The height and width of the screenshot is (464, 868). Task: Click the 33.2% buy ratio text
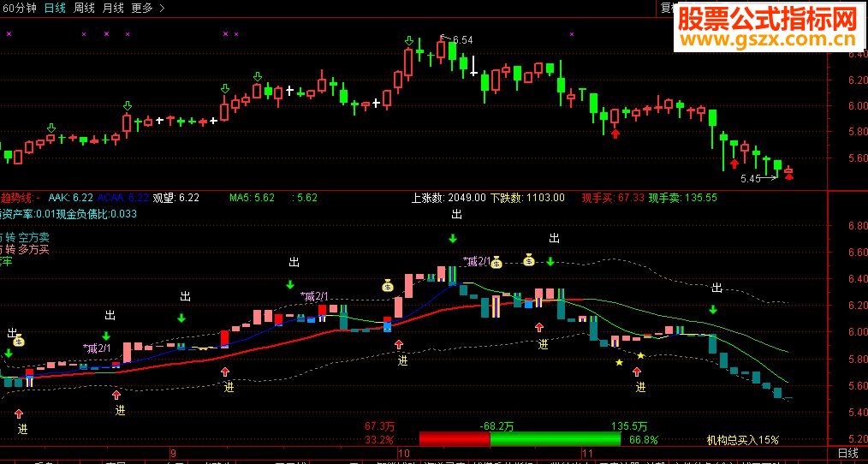click(x=379, y=440)
